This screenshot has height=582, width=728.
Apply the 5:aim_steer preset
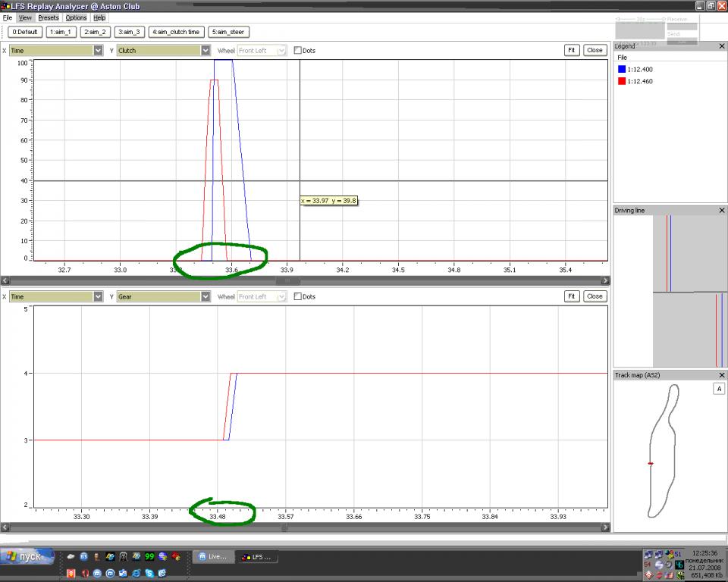point(228,32)
